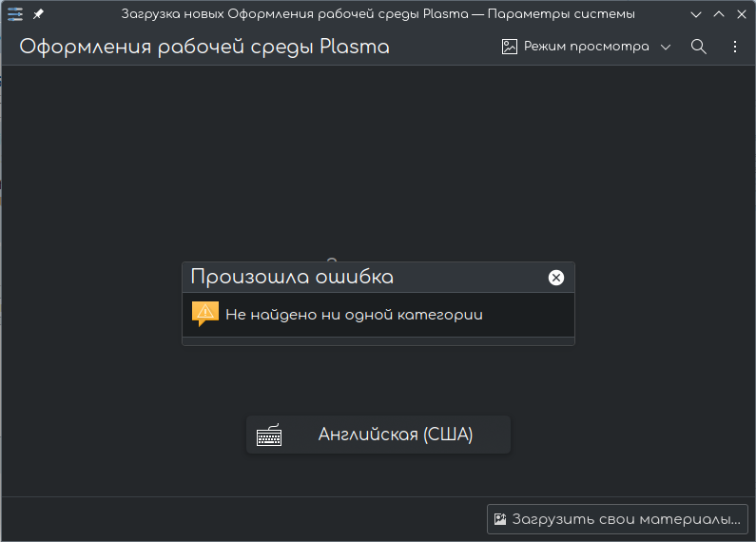Viewport: 756px width, 542px height.
Task: Open the search magnifier icon
Action: click(x=699, y=47)
